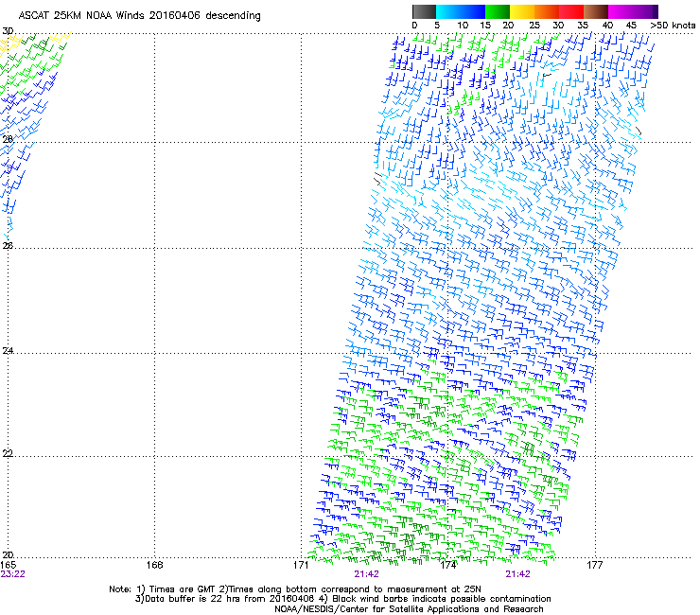The height and width of the screenshot is (615, 700).
Task: Click the legend label '45'
Action: pyautogui.click(x=631, y=26)
